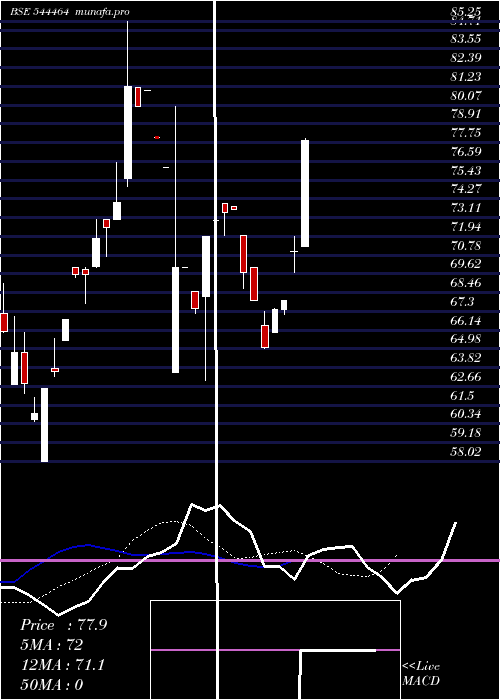
Task: Click the 50MA : 0 readout
Action: pyautogui.click(x=52, y=685)
